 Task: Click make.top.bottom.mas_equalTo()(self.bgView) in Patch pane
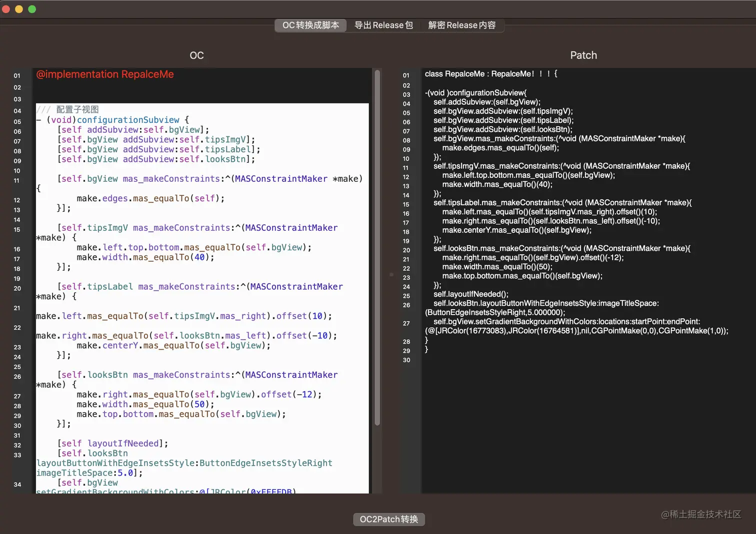pyautogui.click(x=522, y=276)
